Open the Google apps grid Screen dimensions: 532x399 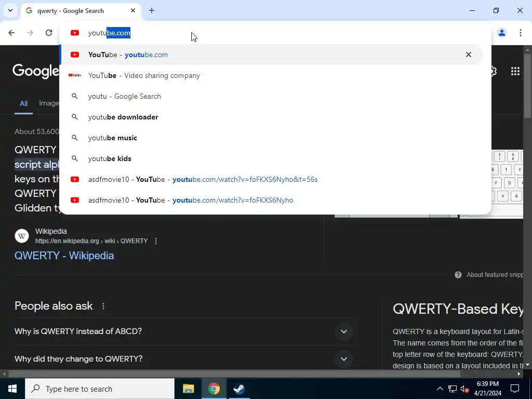[515, 71]
